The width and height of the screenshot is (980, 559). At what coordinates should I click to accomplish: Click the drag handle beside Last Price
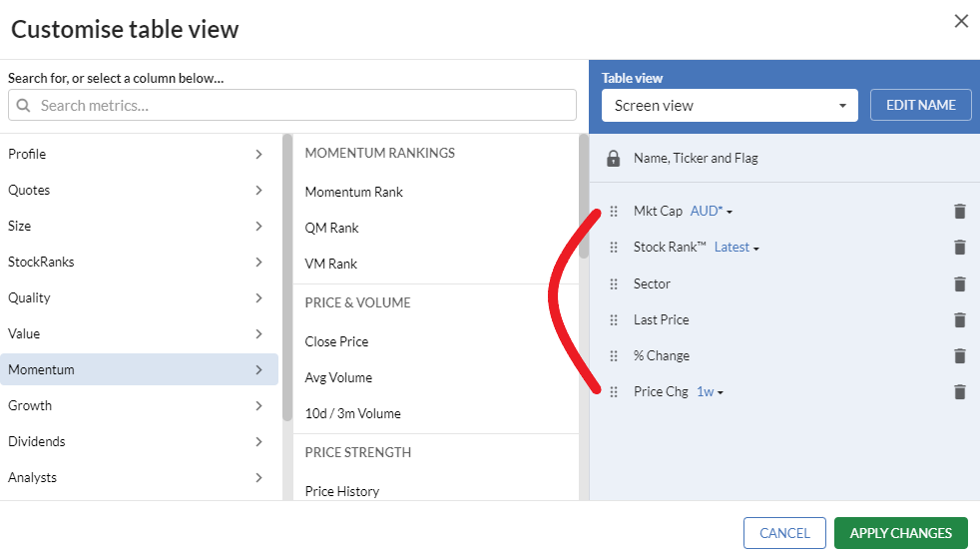pyautogui.click(x=614, y=320)
